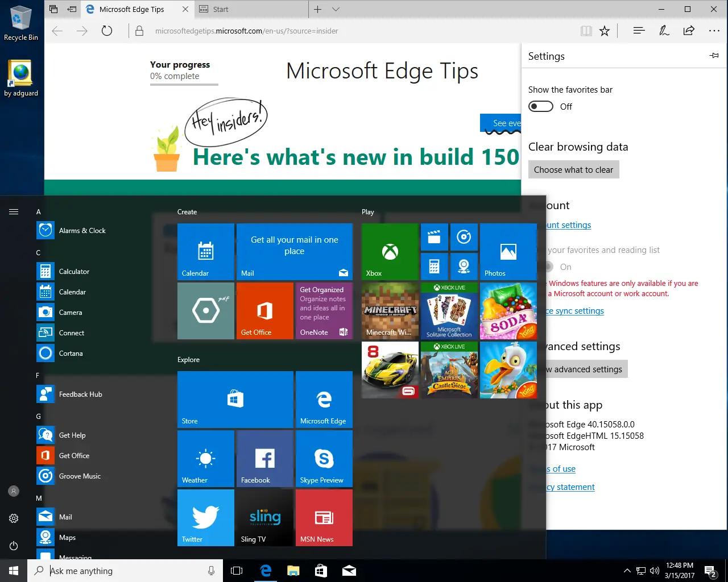Open Cortana from the apps list
Screen dimensions: 728x582
pos(72,353)
